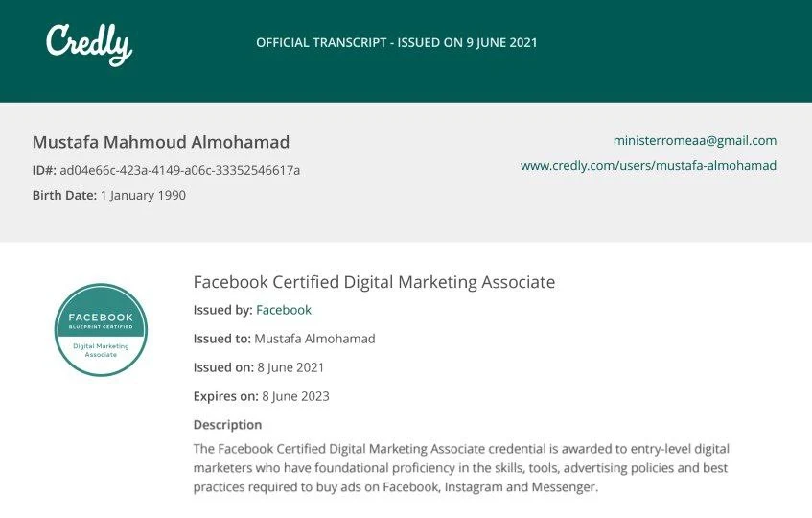Image resolution: width=812 pixels, height=518 pixels.
Task: Click the ID number ad04e66c-423a-4149-a06c-33352546617a
Action: [179, 170]
